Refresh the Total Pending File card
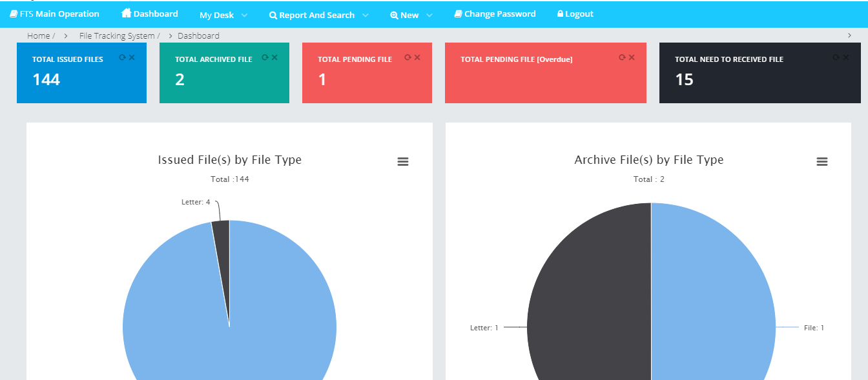Viewport: 868px width, 380px height. coord(408,57)
